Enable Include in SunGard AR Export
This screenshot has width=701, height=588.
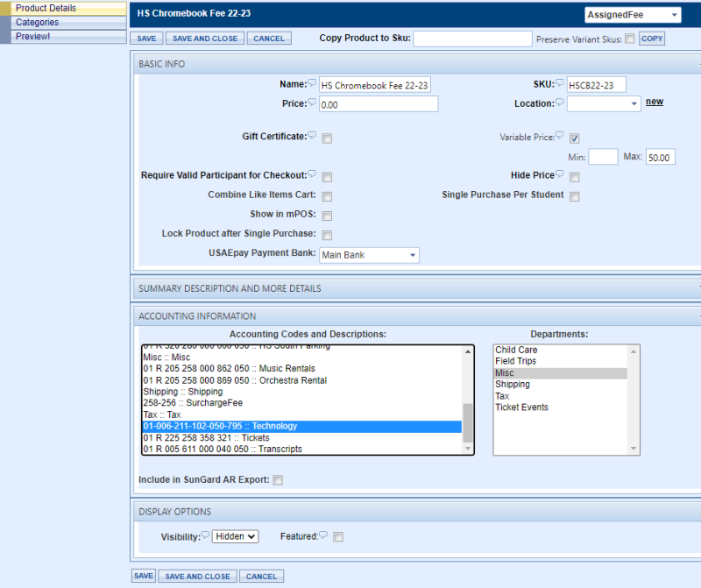[278, 480]
